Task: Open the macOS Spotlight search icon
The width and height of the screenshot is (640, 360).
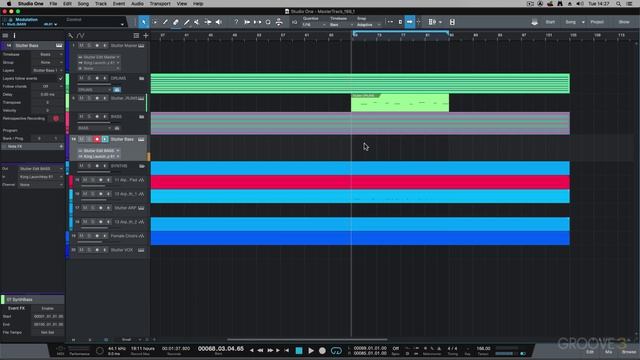Action: coord(619,4)
